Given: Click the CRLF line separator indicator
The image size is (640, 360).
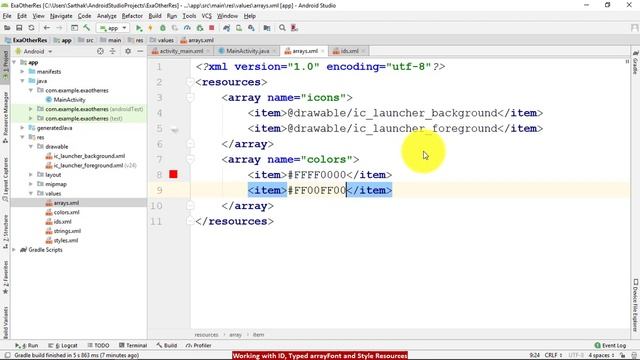Looking at the screenshot, I should coord(553,355).
